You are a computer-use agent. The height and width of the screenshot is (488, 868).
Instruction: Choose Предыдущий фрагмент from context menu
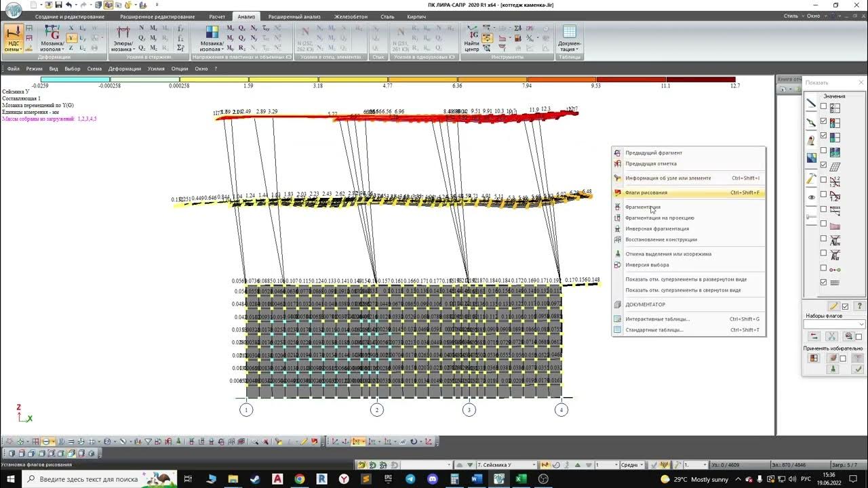tap(688, 152)
